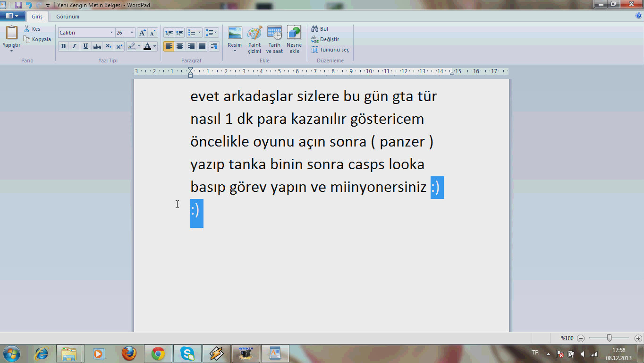Open the highlight color dropdown arrow
Viewport: 644px width, 363px height.
(x=139, y=46)
